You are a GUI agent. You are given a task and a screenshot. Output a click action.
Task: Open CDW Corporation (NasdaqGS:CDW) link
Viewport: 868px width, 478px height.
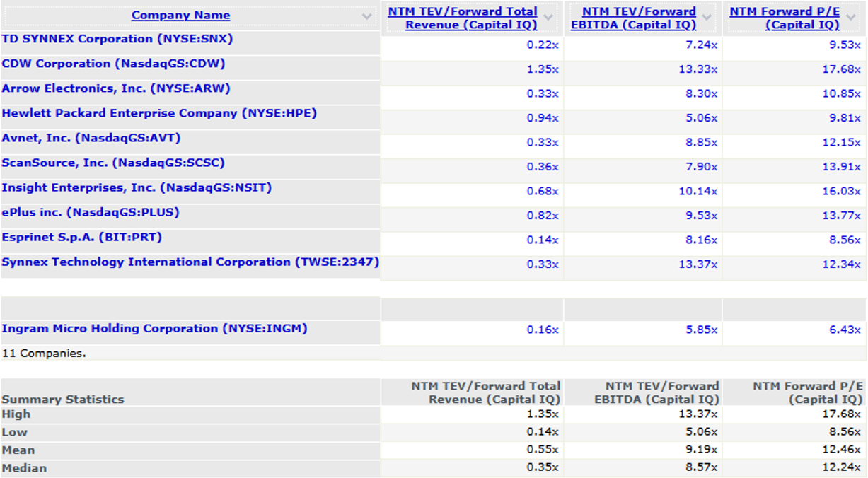click(x=113, y=64)
